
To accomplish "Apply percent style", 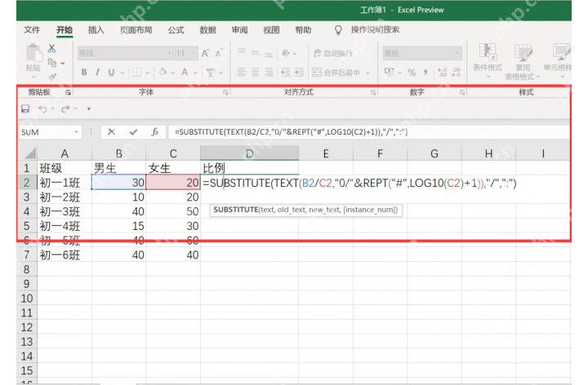I will coord(412,73).
